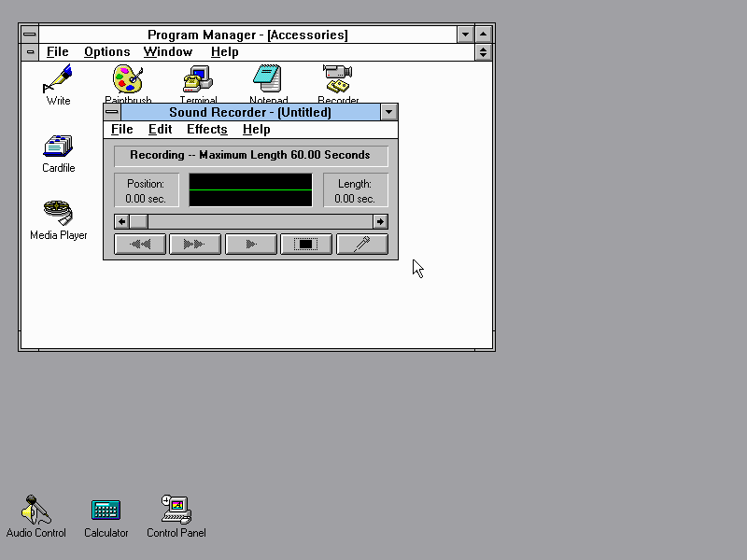The image size is (747, 560).
Task: Click the Paintbrush palette icon
Action: (128, 79)
